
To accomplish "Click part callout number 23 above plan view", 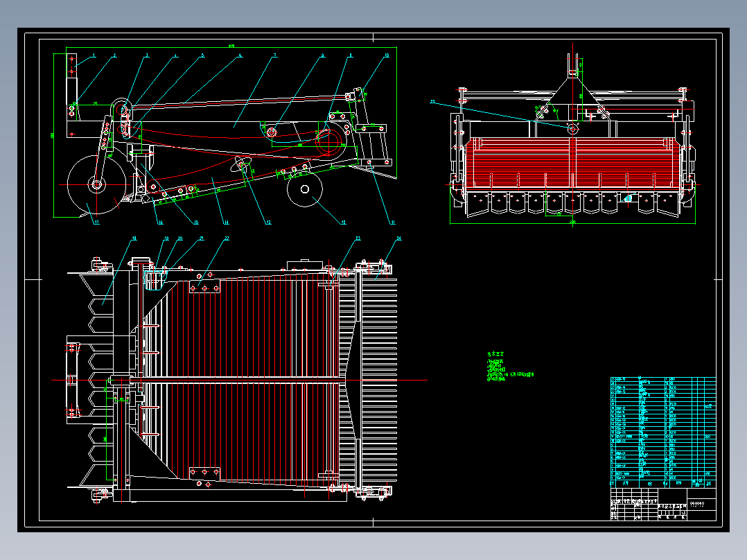I will point(358,238).
